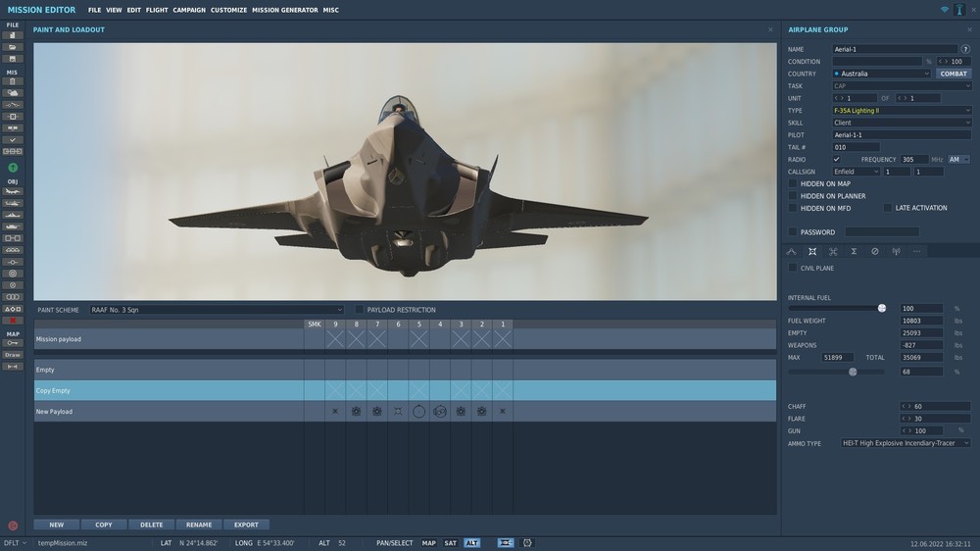Image resolution: width=980 pixels, height=551 pixels.
Task: Click the TAIL # input field
Action: (856, 147)
